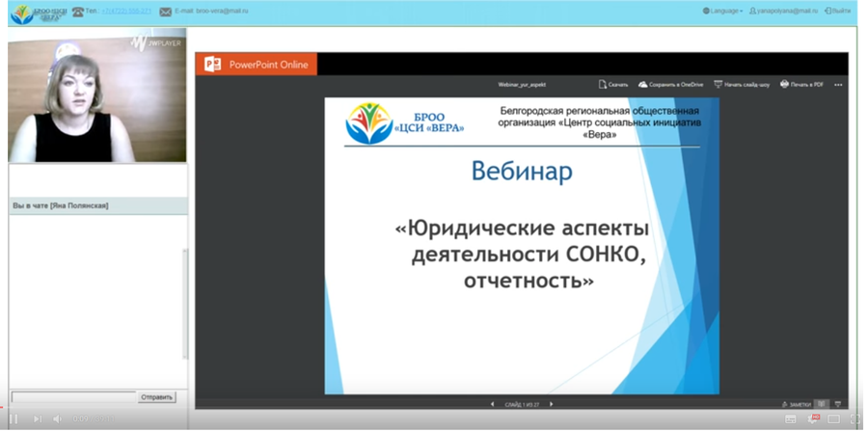Click the Выйти logout button

(x=837, y=11)
